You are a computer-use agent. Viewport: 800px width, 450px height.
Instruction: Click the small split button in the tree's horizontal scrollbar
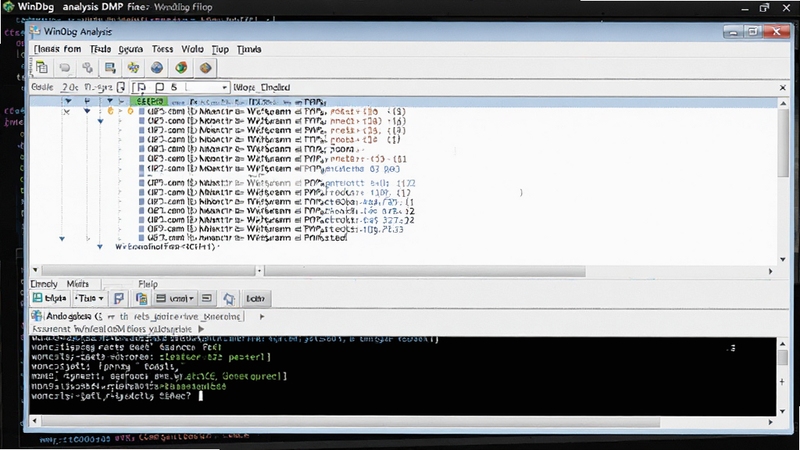click(x=259, y=271)
